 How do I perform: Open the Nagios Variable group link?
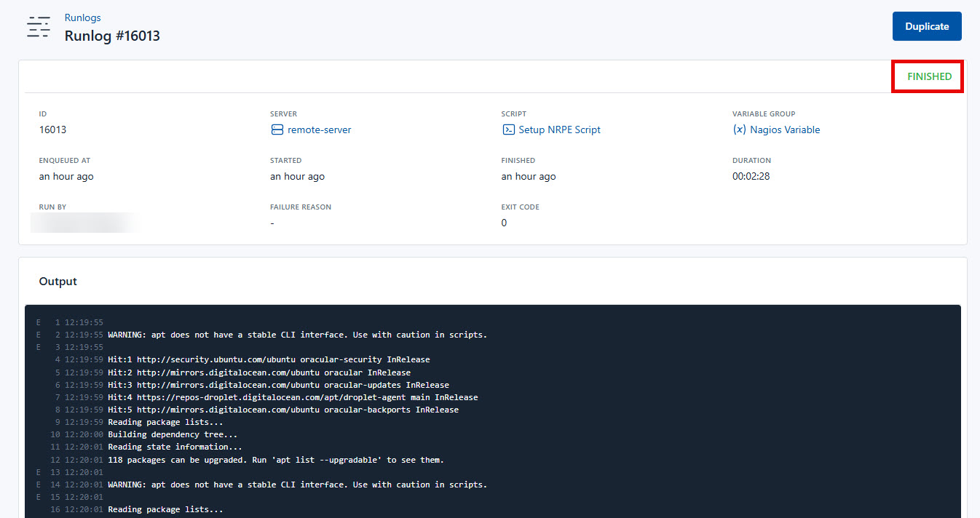(x=785, y=129)
